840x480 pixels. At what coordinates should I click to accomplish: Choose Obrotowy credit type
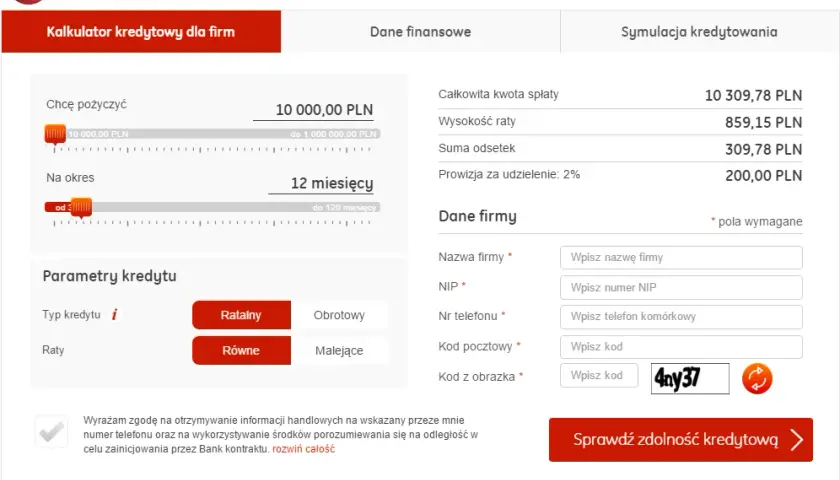click(x=339, y=315)
